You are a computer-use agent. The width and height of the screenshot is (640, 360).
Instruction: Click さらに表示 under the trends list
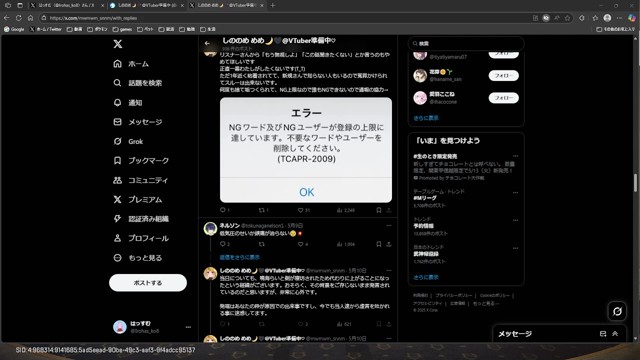[x=426, y=277]
